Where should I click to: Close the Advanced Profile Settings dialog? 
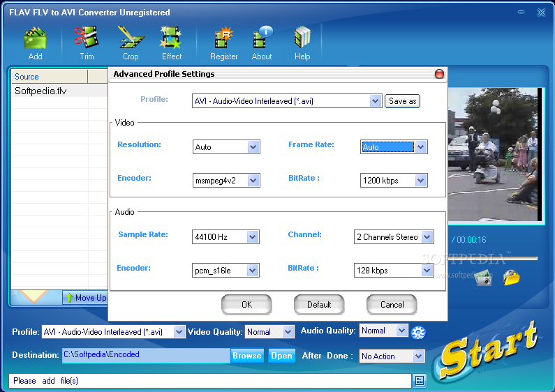[x=439, y=74]
